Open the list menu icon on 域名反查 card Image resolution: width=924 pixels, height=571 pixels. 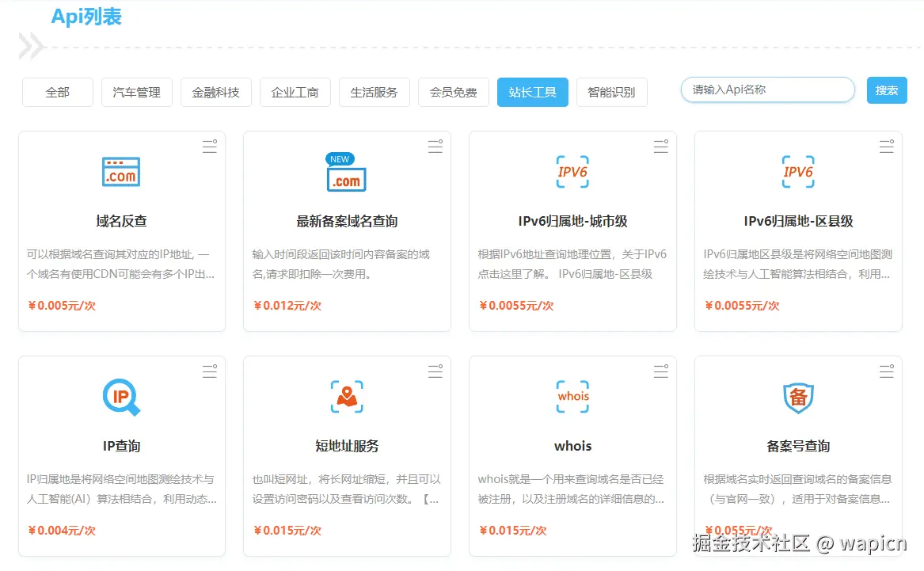pyautogui.click(x=210, y=147)
